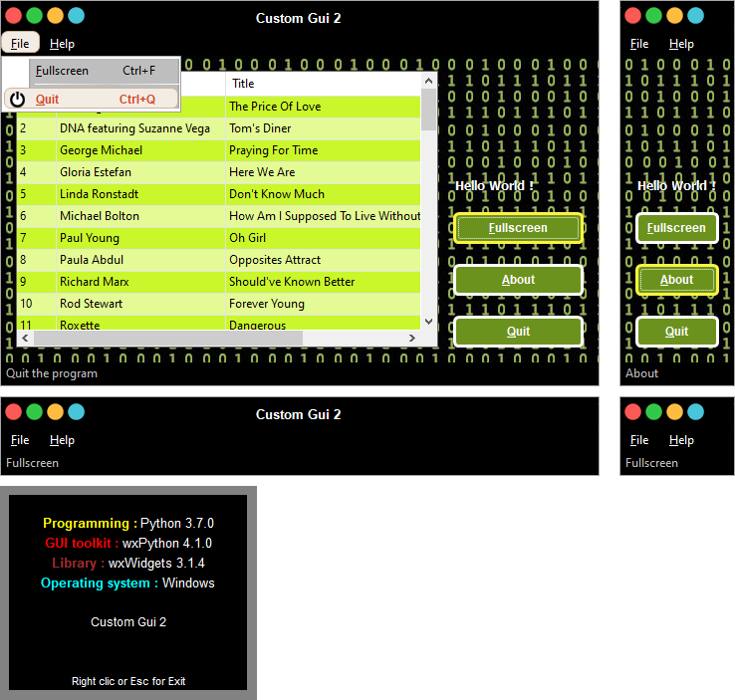The width and height of the screenshot is (735, 700).
Task: Choose Quit Ctrl+Q in the File dropdown
Action: [95, 100]
